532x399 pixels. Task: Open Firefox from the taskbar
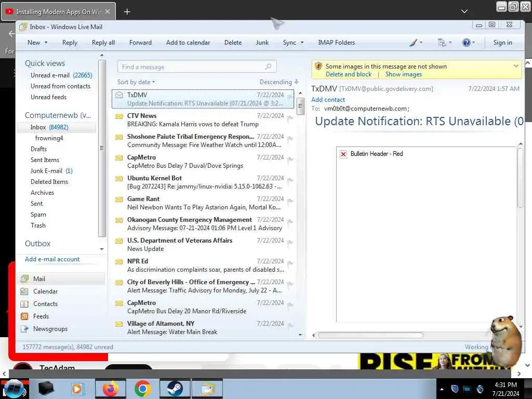(x=111, y=389)
